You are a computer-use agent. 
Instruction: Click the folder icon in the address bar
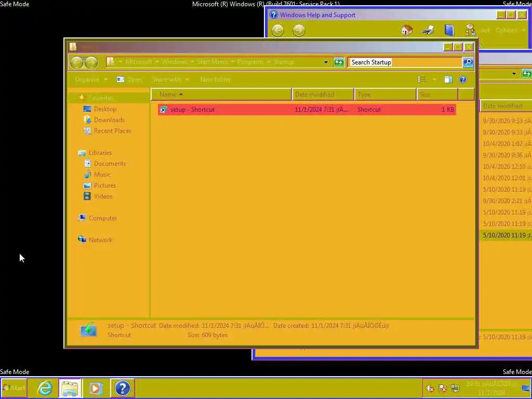click(110, 62)
